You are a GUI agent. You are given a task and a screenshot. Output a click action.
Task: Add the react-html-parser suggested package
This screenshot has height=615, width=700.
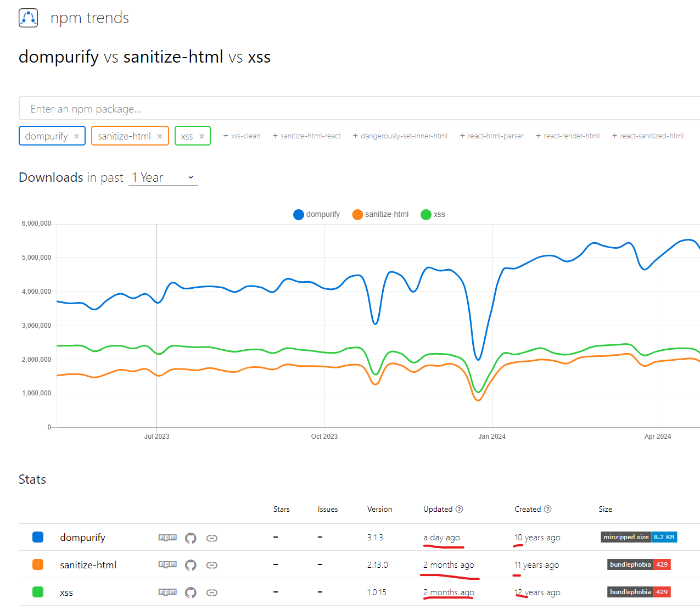pos(491,136)
